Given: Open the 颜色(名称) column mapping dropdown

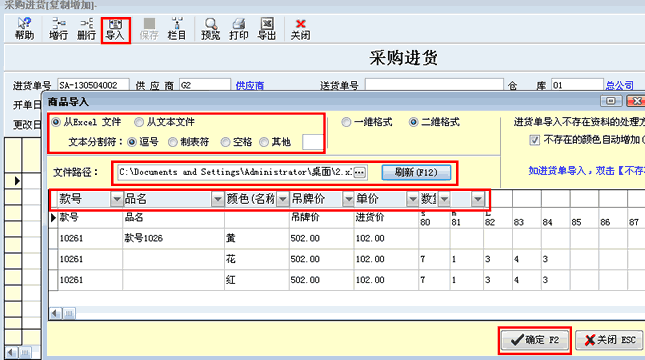Looking at the screenshot, I should [283, 200].
